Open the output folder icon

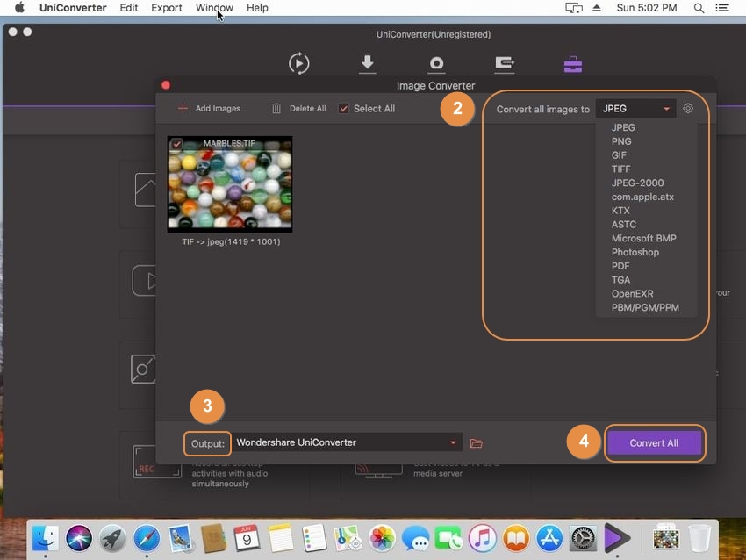(x=477, y=443)
